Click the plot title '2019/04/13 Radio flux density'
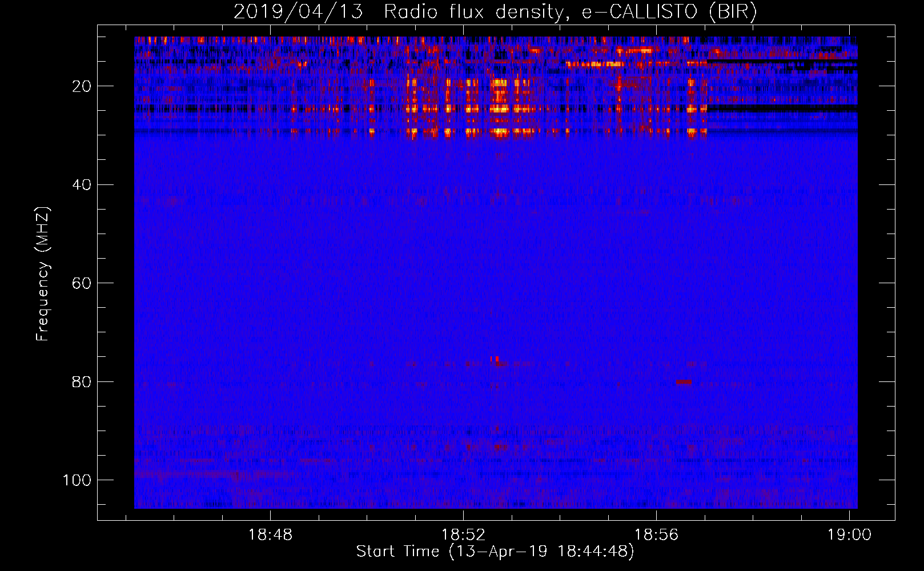Image resolution: width=924 pixels, height=571 pixels. pyautogui.click(x=495, y=11)
